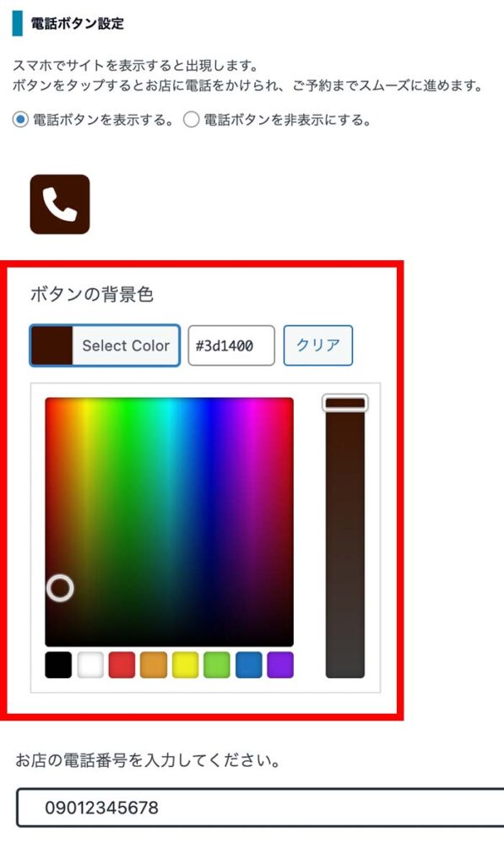The height and width of the screenshot is (865, 504).
Task: Click the vertical brightness slider handle
Action: tap(345, 403)
